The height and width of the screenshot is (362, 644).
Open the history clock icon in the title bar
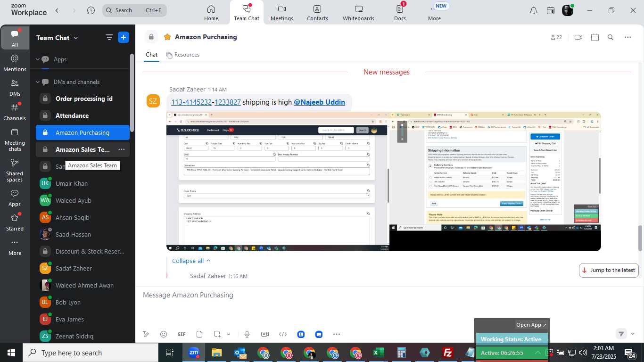coord(91,10)
